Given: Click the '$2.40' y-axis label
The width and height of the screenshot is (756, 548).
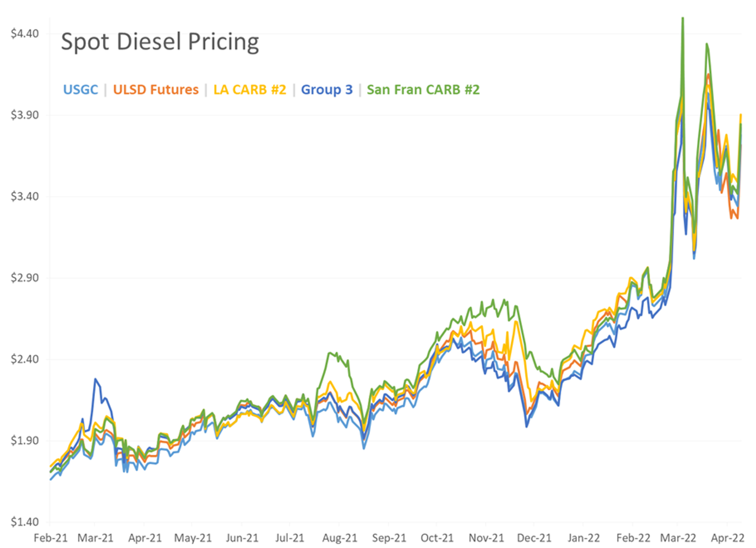Looking at the screenshot, I should [25, 360].
